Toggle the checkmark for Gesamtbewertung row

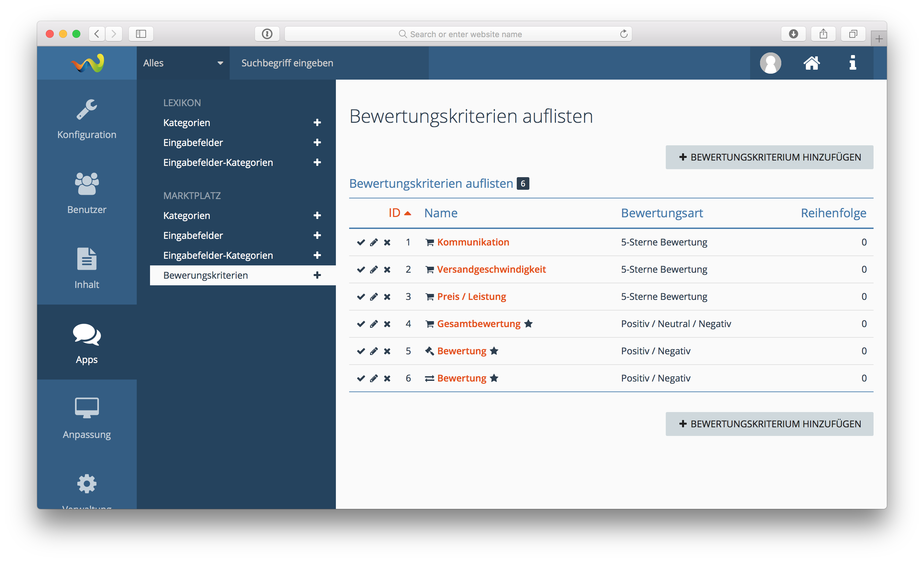tap(361, 324)
